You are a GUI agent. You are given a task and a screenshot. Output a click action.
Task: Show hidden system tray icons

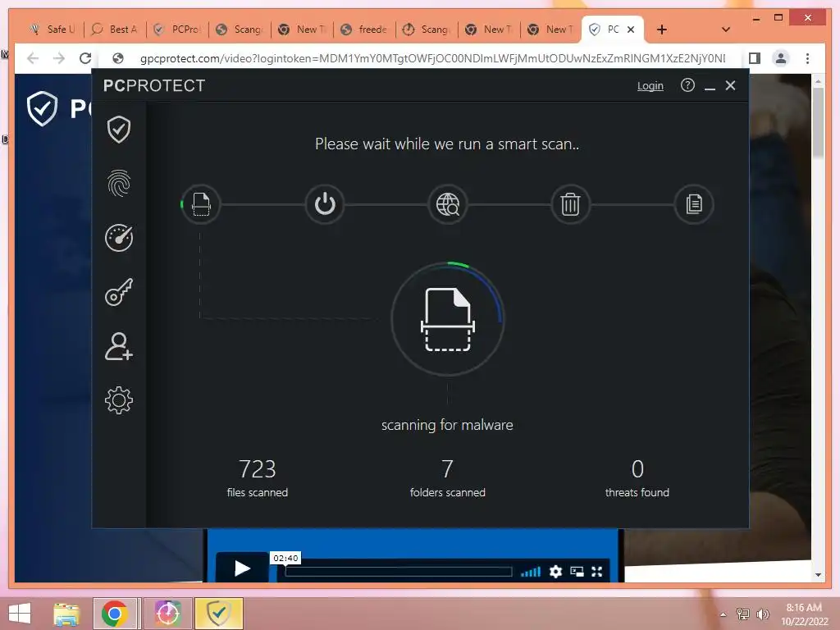[724, 614]
